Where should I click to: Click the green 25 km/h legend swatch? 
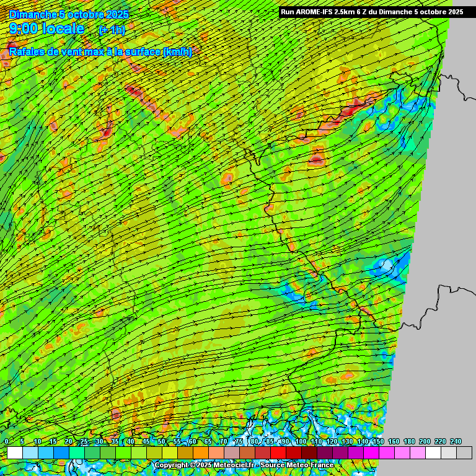pos(92,453)
